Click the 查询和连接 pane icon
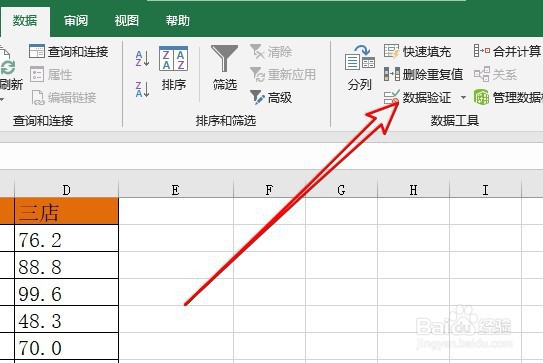543x363 pixels. point(37,51)
